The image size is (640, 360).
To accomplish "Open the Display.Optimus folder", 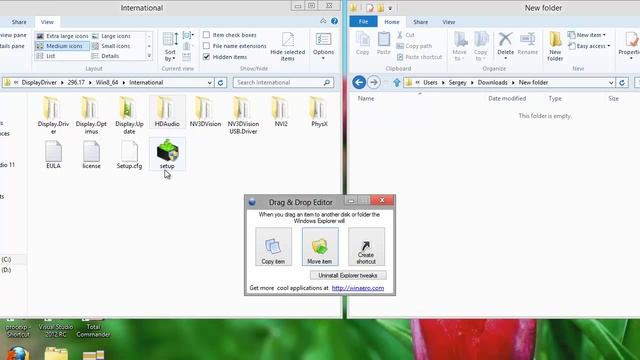I will click(91, 116).
